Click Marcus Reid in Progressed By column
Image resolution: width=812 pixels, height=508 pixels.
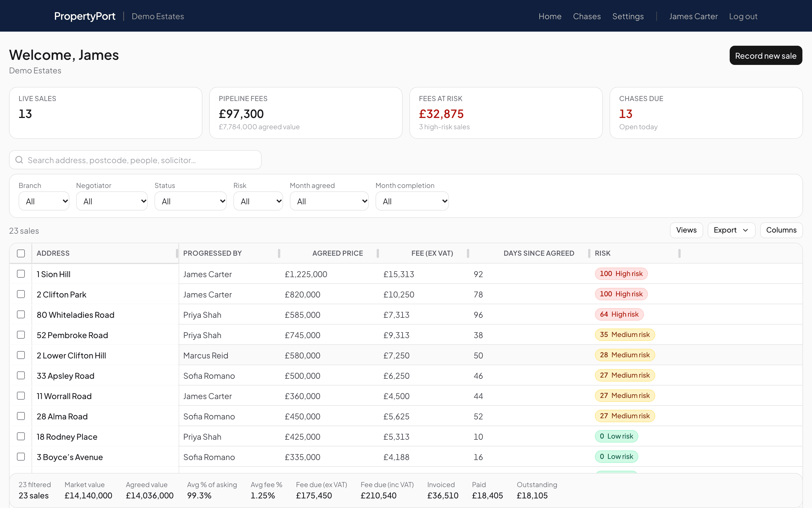206,356
